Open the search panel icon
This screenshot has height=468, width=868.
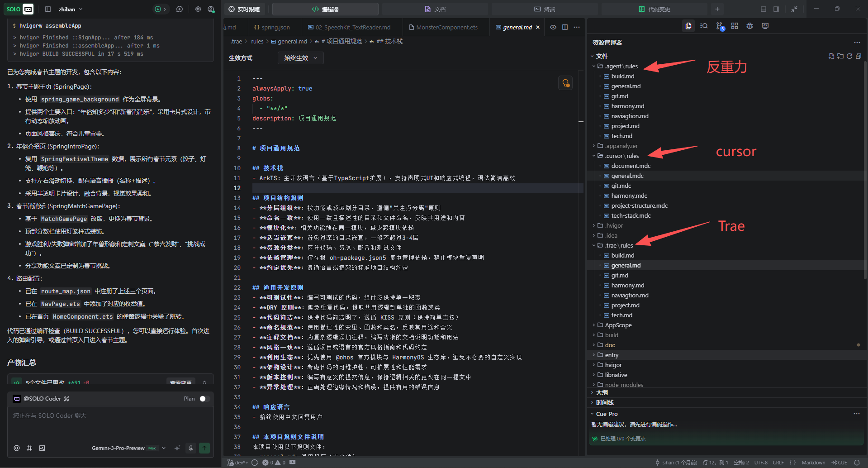704,26
